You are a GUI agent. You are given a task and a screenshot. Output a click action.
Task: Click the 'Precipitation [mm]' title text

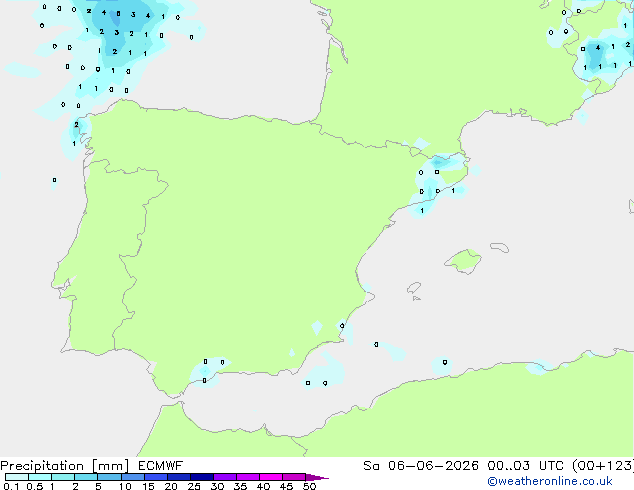65,466
